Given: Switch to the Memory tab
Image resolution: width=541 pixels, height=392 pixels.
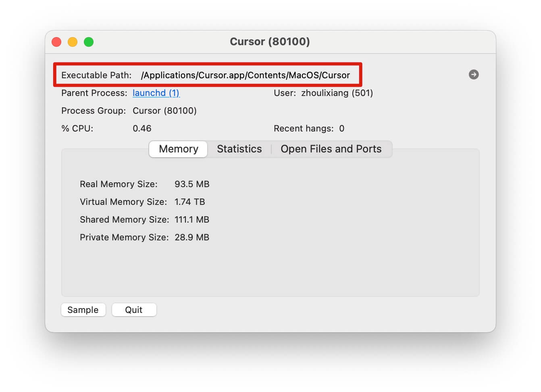Looking at the screenshot, I should (x=178, y=149).
